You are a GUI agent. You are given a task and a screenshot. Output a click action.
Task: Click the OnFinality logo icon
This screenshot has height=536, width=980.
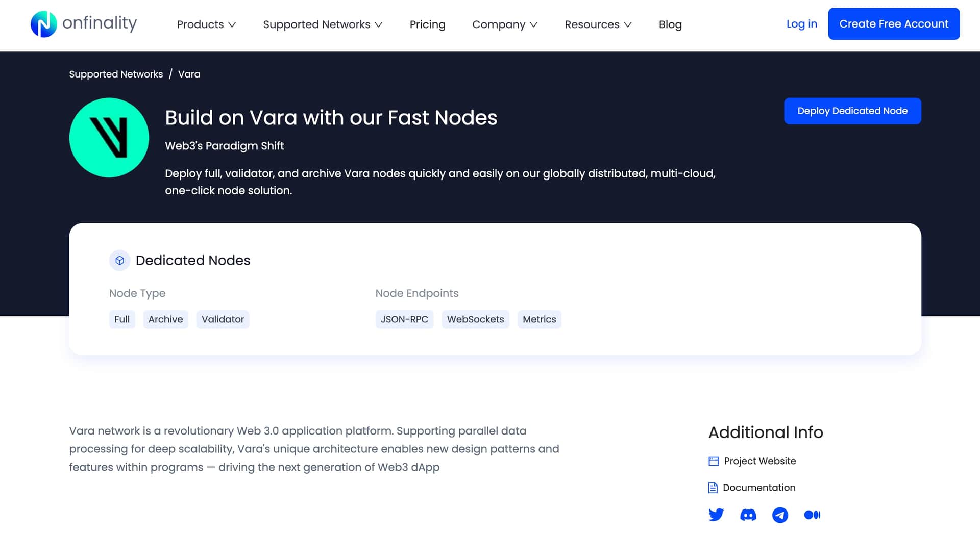click(44, 24)
